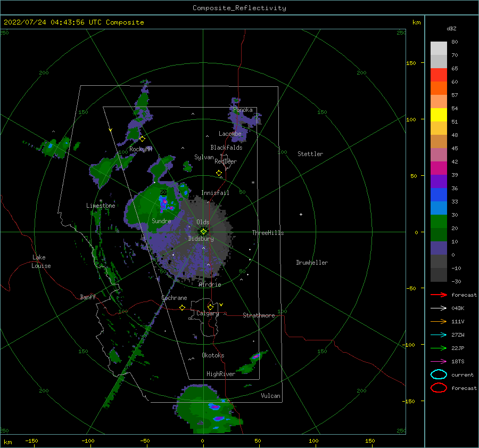479x448 pixels.
Task: Click the Stettler city label
Action: (x=310, y=154)
